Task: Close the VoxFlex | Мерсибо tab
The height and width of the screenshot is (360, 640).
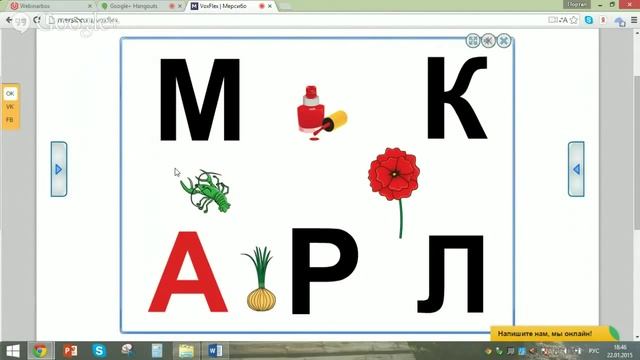Action: [x=270, y=6]
